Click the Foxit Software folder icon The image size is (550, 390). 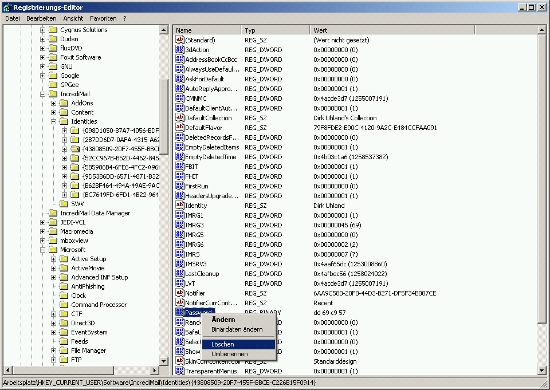[53, 57]
